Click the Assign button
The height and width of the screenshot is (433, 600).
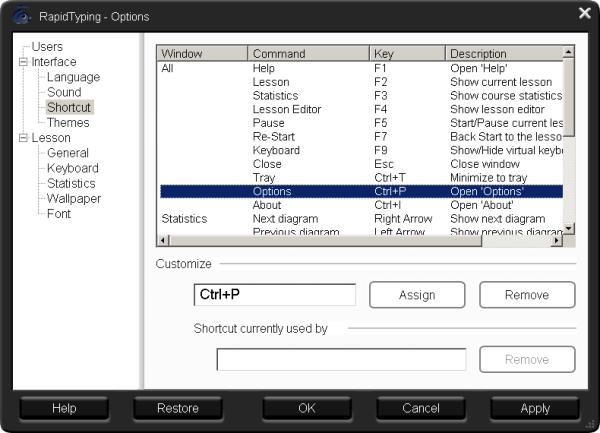(417, 295)
